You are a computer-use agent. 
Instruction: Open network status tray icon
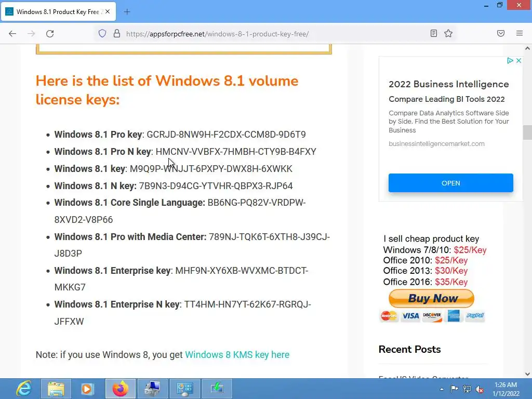coord(467,389)
